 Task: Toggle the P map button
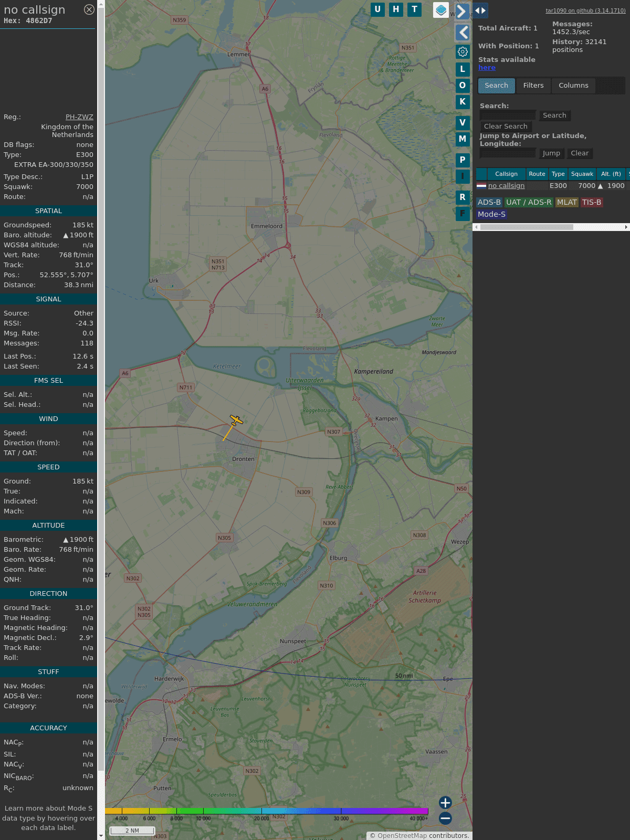click(x=463, y=160)
